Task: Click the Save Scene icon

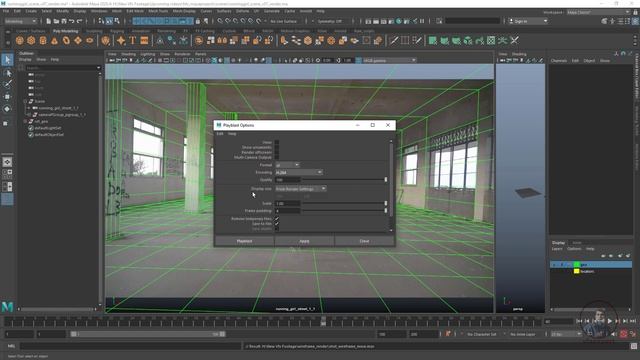Action: pos(64,21)
